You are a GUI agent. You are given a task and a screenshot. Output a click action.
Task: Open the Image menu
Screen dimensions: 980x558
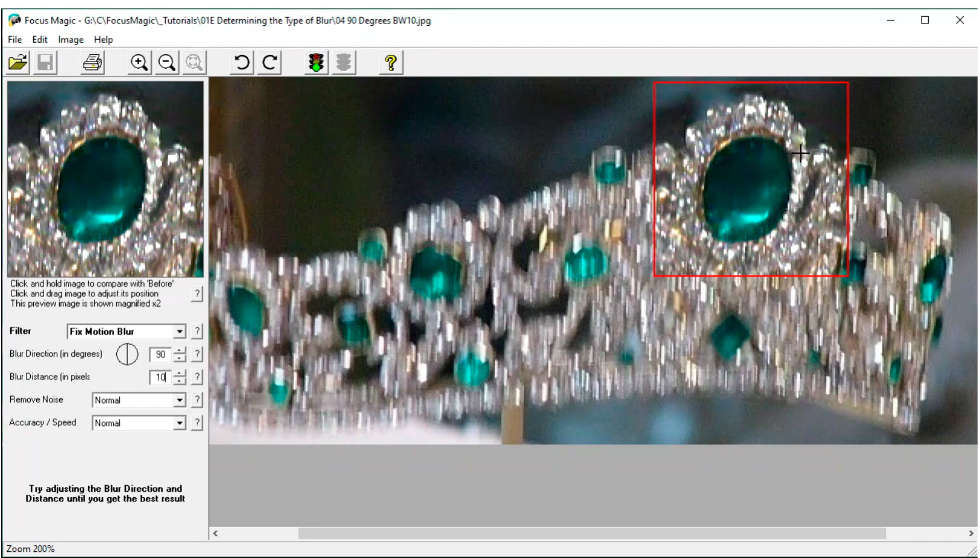pyautogui.click(x=71, y=39)
